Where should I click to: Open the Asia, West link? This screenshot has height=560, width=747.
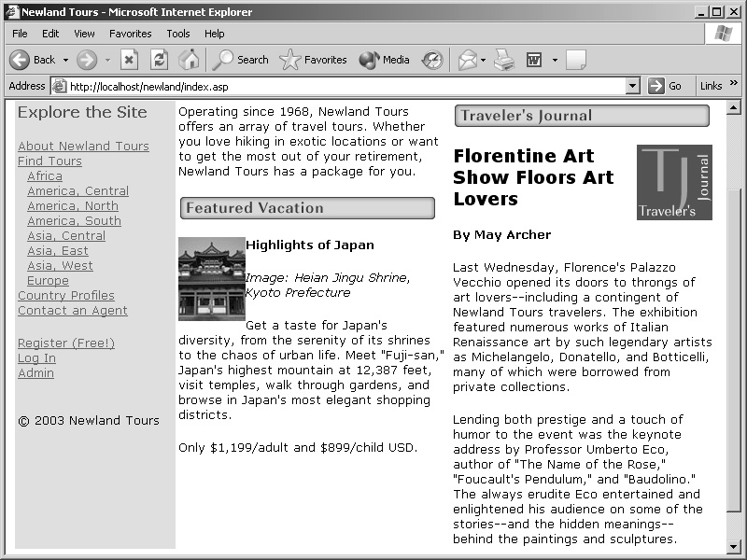coord(60,266)
